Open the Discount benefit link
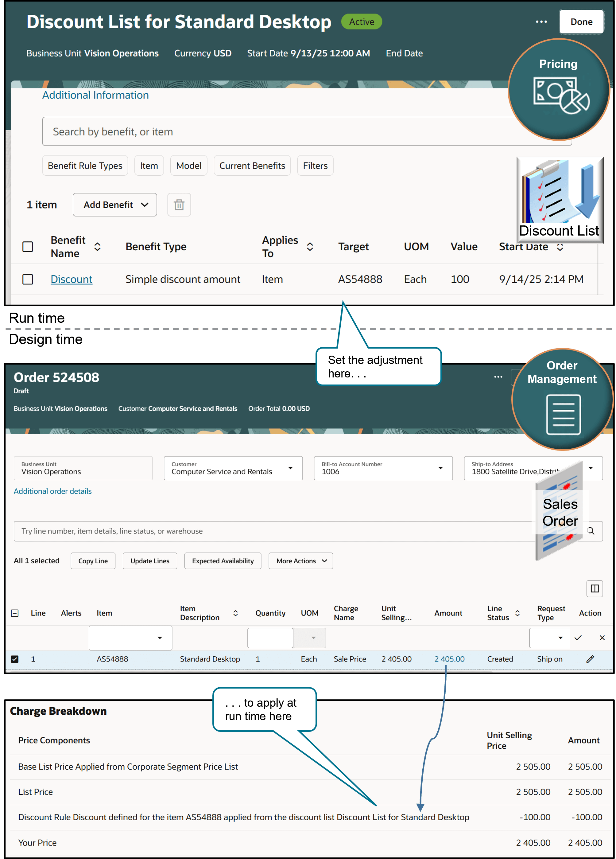This screenshot has width=616, height=859. coord(71,279)
